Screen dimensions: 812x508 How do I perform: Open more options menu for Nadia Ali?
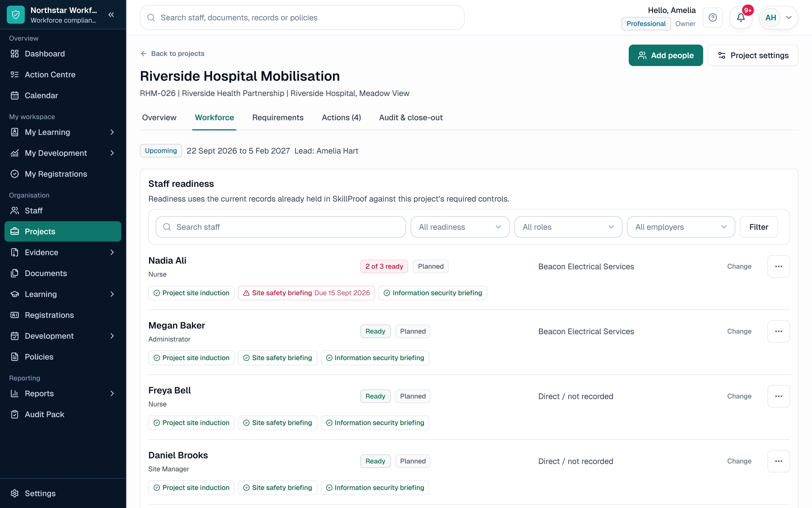pos(778,266)
